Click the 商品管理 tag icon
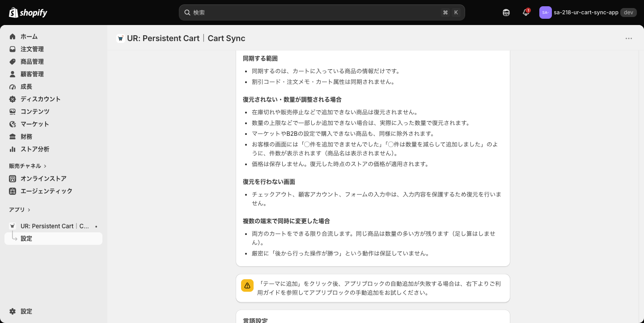Viewport: 644px width, 323px height. [13, 62]
